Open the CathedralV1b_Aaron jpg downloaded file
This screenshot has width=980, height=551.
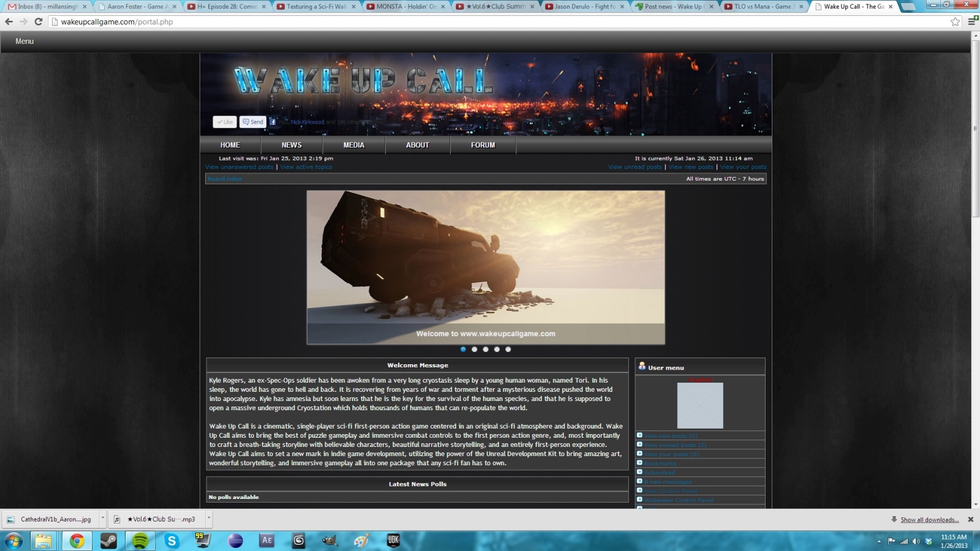pyautogui.click(x=50, y=519)
